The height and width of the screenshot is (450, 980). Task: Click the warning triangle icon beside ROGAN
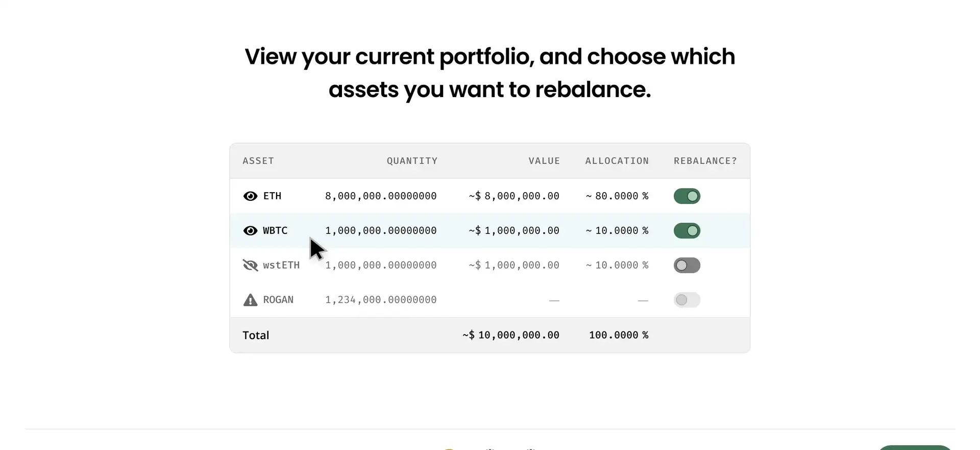click(x=250, y=300)
